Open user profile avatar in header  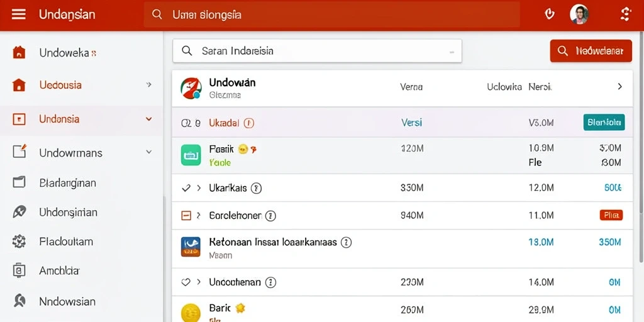point(579,15)
